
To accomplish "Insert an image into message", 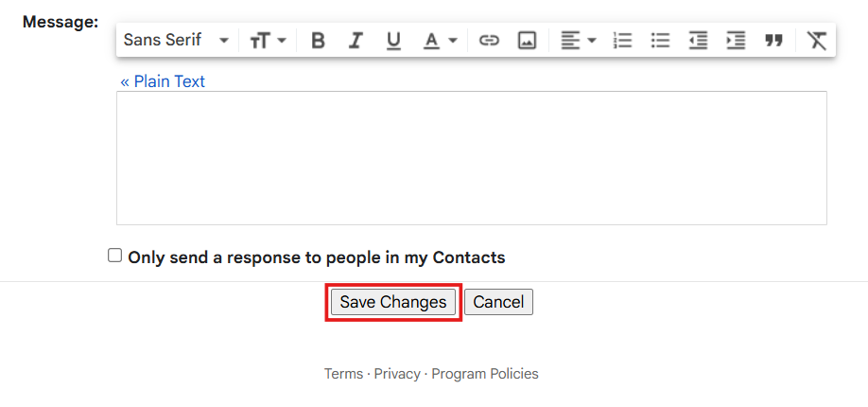I will [527, 41].
